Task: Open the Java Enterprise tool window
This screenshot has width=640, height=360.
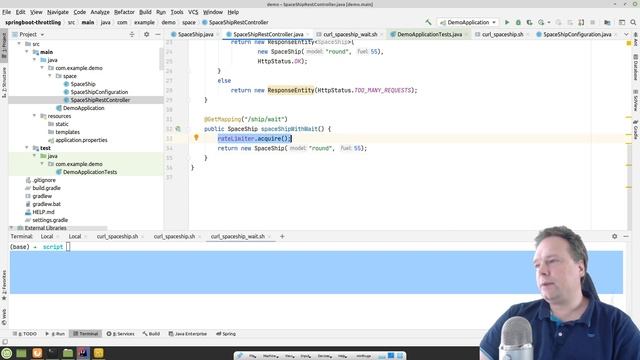Action: click(188, 334)
